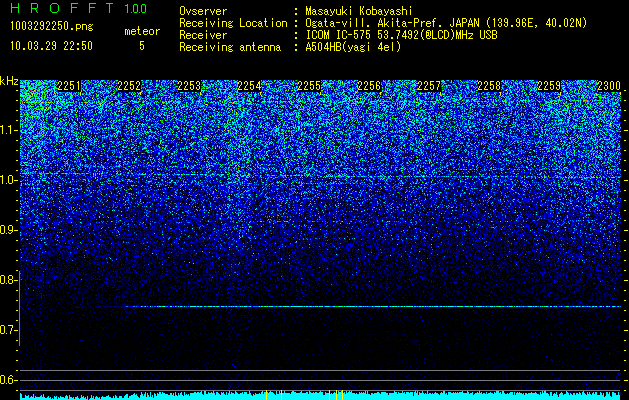Screen dimensions: 629x400
Task: Click the 0.6 kHz frequency label
Action: [8, 380]
